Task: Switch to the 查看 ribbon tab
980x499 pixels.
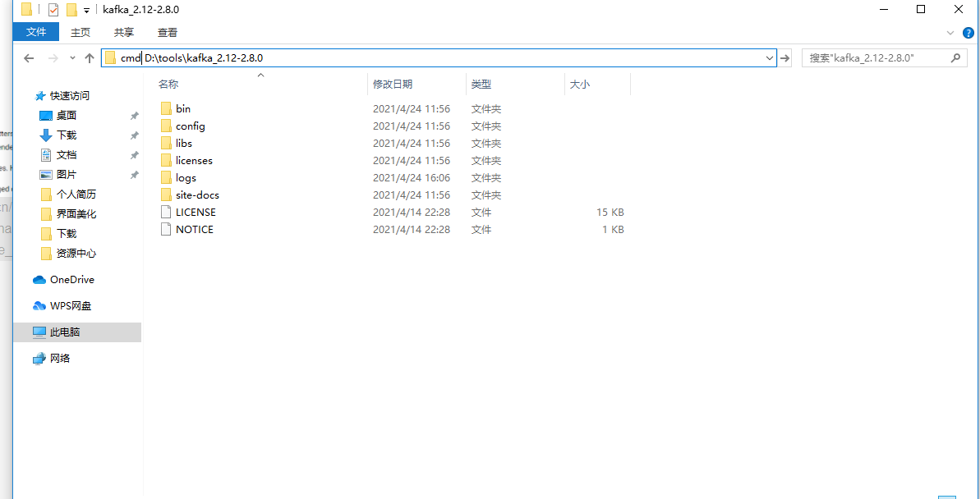Action: pyautogui.click(x=168, y=33)
